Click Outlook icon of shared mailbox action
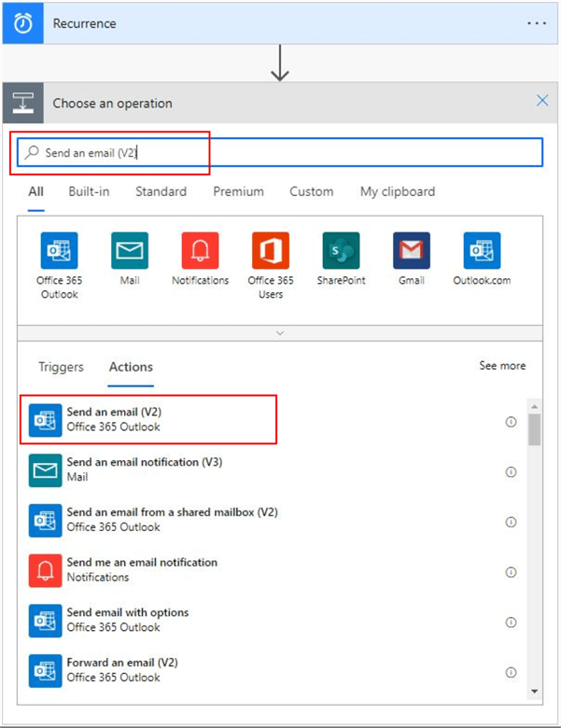 pyautogui.click(x=45, y=521)
